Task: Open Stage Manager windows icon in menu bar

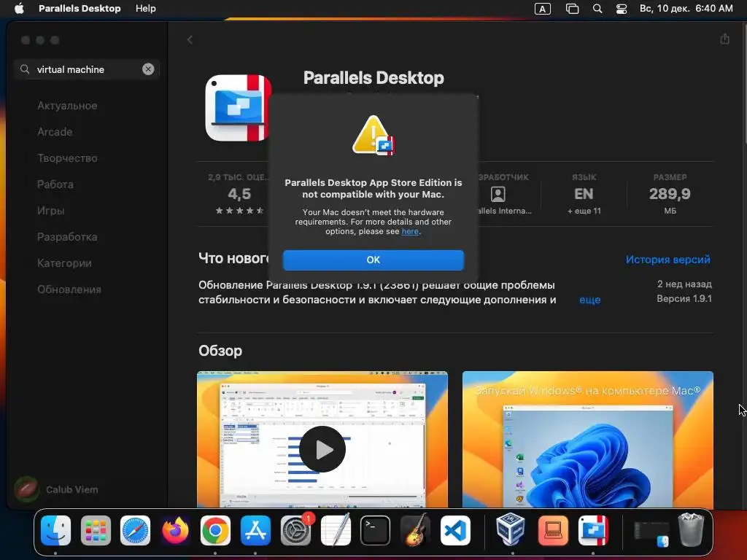Action: click(x=572, y=9)
